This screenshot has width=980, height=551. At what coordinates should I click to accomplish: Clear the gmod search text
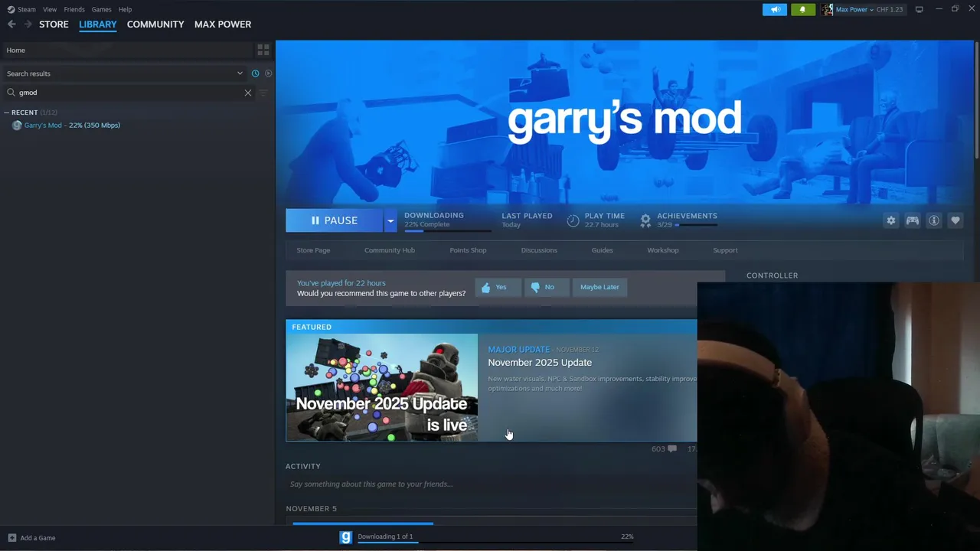coord(247,93)
